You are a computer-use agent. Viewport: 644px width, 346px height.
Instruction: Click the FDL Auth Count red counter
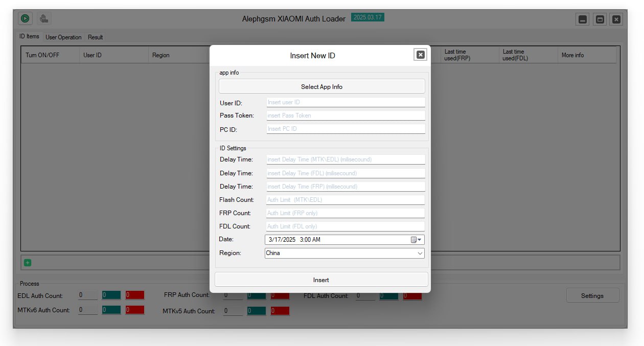[412, 296]
